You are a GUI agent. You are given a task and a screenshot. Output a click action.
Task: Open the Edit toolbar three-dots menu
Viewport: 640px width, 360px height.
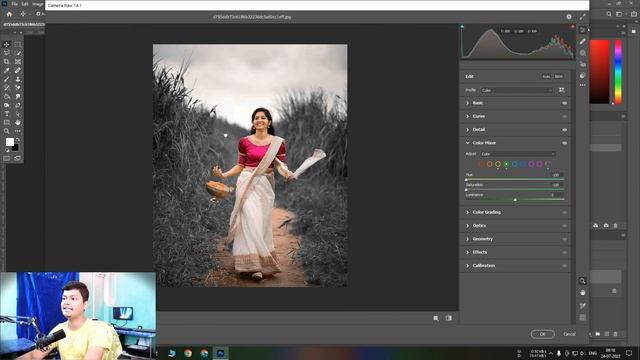coord(18,131)
